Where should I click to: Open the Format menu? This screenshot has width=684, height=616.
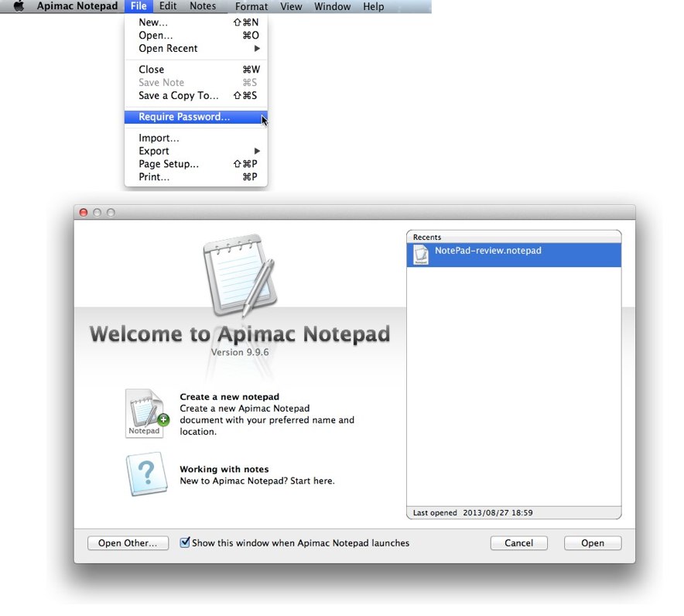pyautogui.click(x=251, y=6)
